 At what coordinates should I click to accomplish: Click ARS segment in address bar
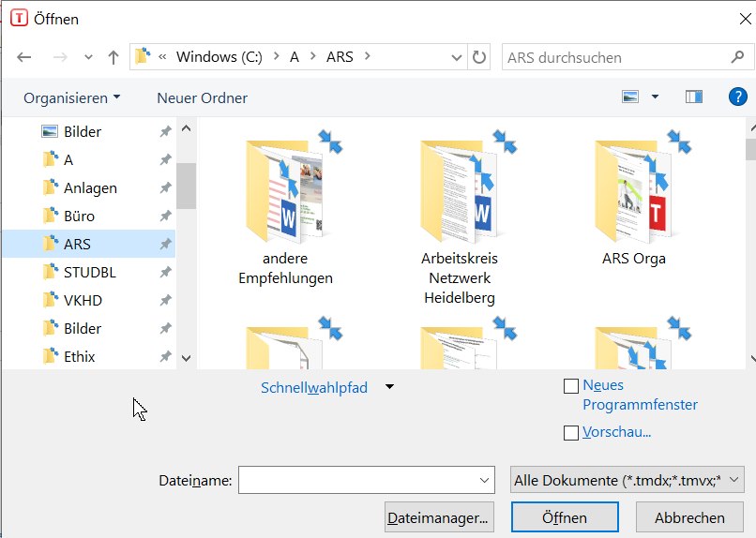[340, 57]
